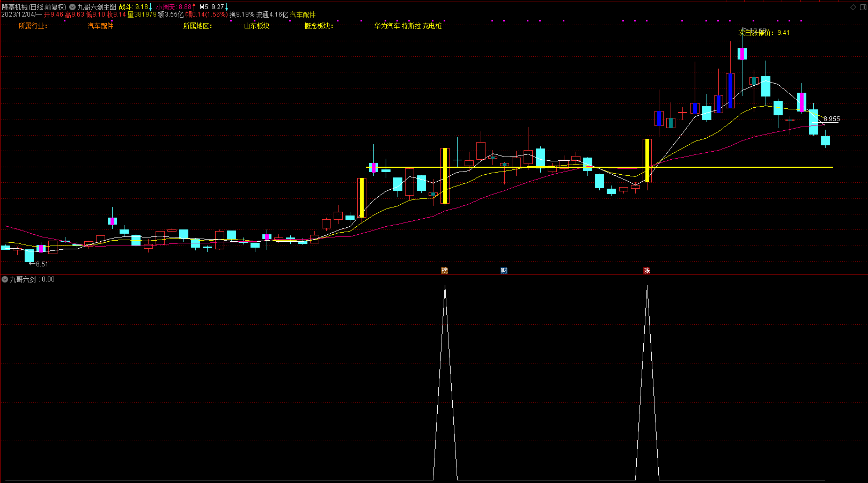Viewport: 868px width, 483px height.
Task: Click the 换9.19% turnover rate value
Action: click(x=242, y=14)
